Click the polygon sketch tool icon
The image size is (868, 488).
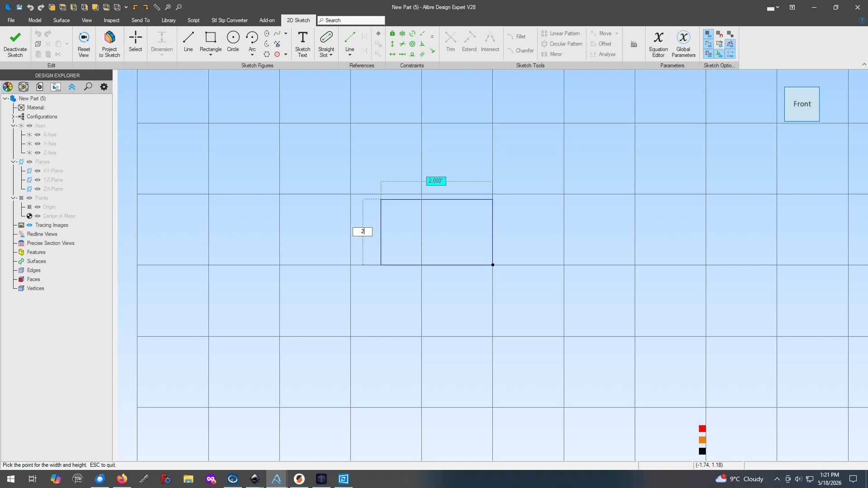[x=267, y=54]
